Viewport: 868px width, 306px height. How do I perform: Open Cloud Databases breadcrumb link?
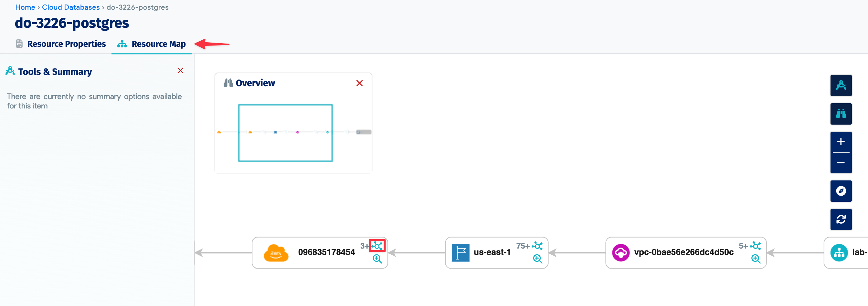(71, 7)
